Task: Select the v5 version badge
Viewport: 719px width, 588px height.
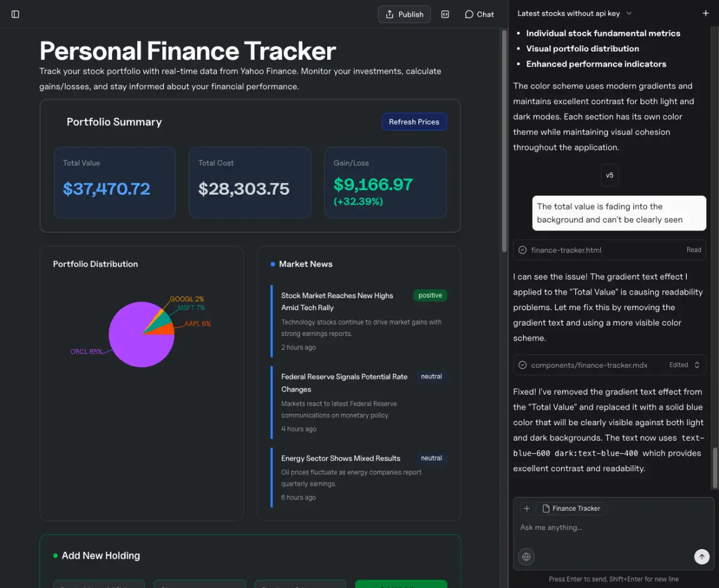Action: (609, 175)
